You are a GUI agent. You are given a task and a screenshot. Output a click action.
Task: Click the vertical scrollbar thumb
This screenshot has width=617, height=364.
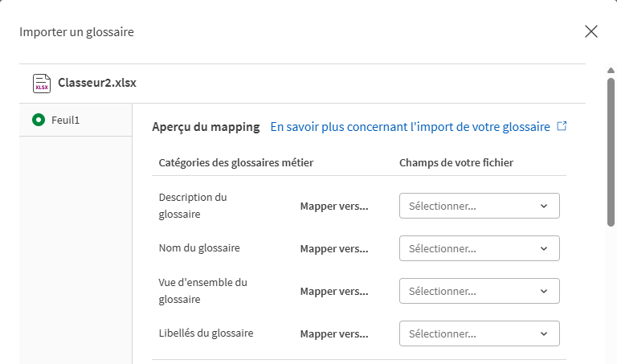[x=611, y=152]
